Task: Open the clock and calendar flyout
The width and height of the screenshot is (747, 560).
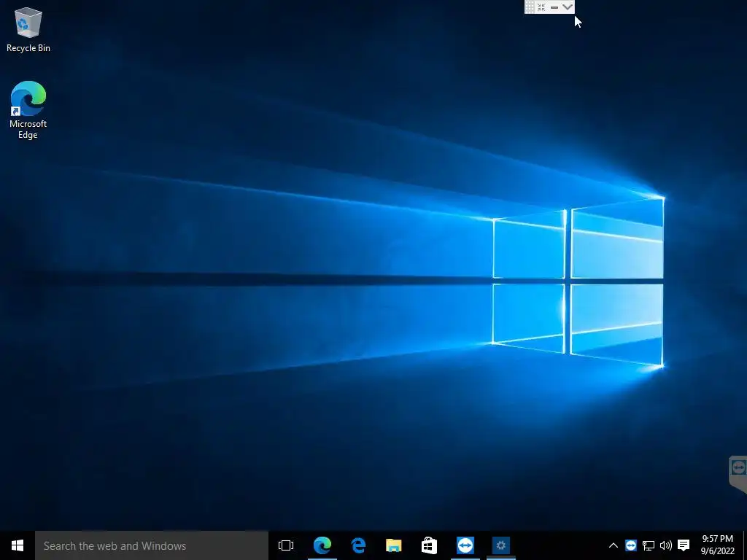Action: point(718,545)
